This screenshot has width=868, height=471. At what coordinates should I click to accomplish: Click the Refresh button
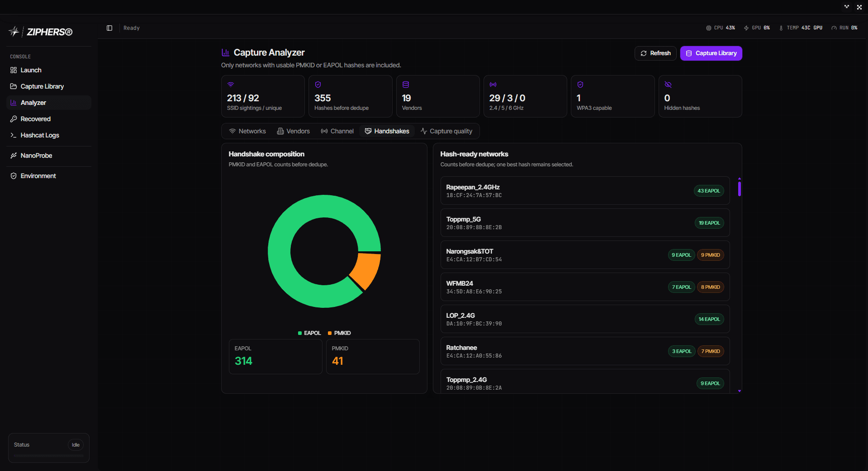coord(655,53)
